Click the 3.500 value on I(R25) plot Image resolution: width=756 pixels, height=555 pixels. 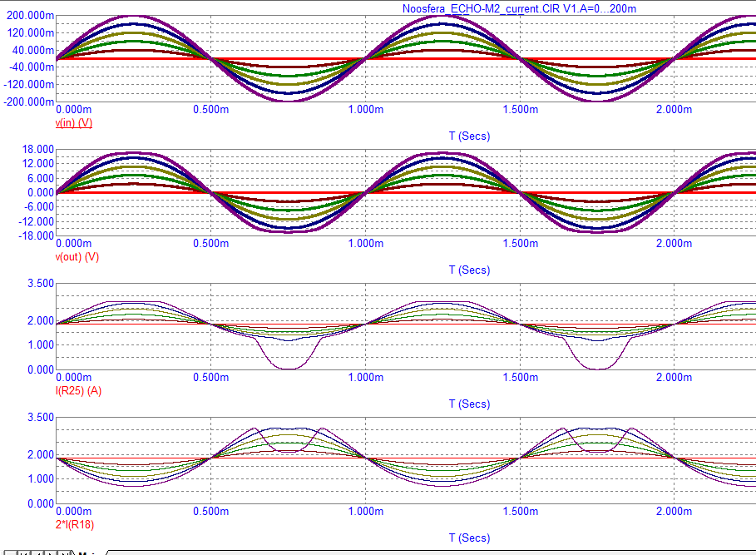pos(41,284)
